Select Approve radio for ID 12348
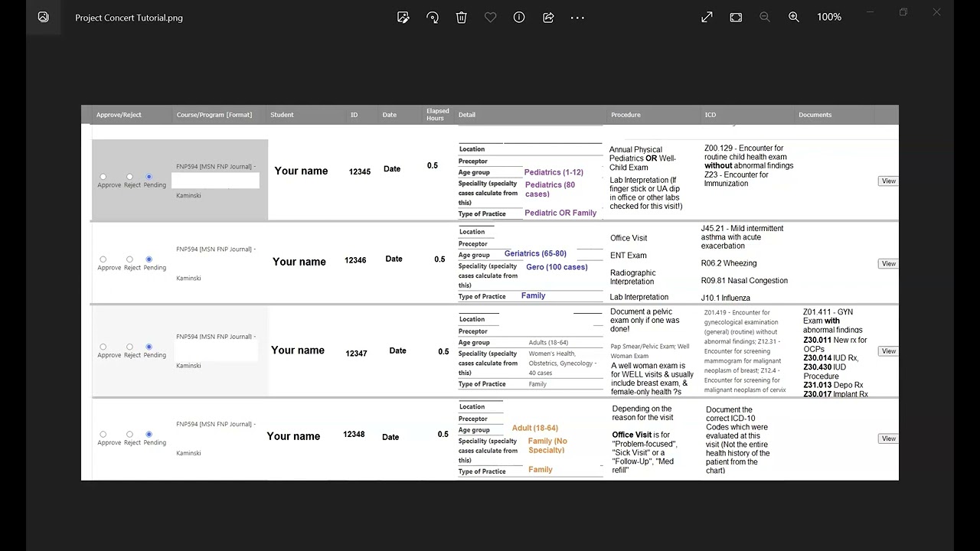The image size is (980, 551). tap(103, 434)
